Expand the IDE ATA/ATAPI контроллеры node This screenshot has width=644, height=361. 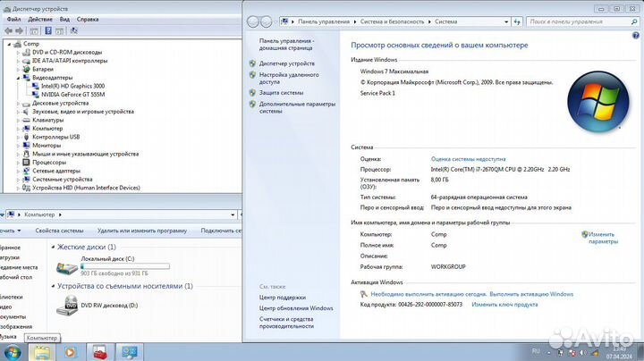[x=18, y=61]
